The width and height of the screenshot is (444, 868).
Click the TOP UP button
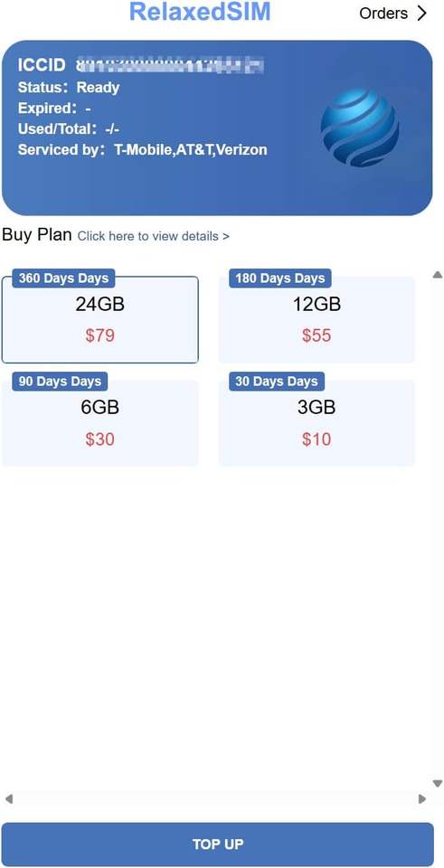(x=218, y=844)
